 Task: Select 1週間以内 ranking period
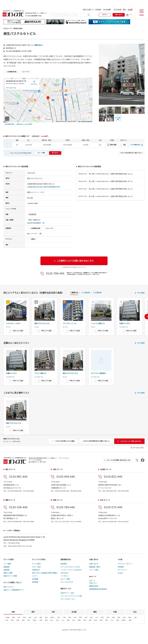pos(74,292)
